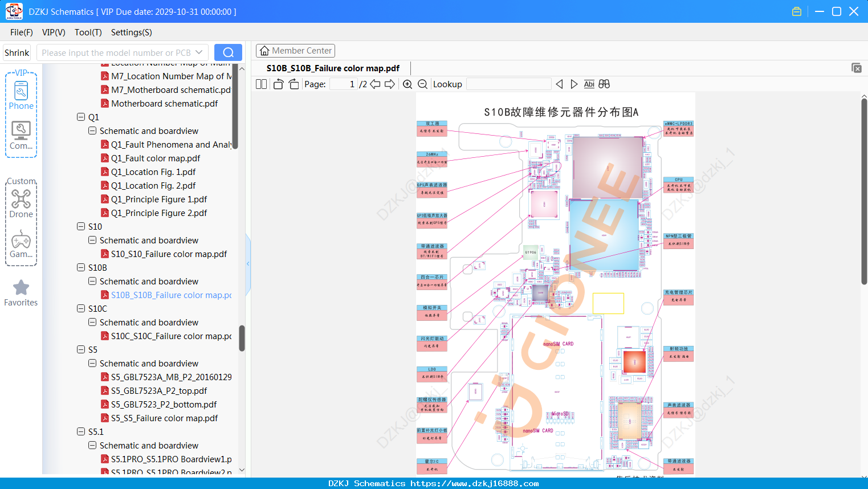Collapse the S5 tree node
The height and width of the screenshot is (489, 868).
[x=81, y=349]
